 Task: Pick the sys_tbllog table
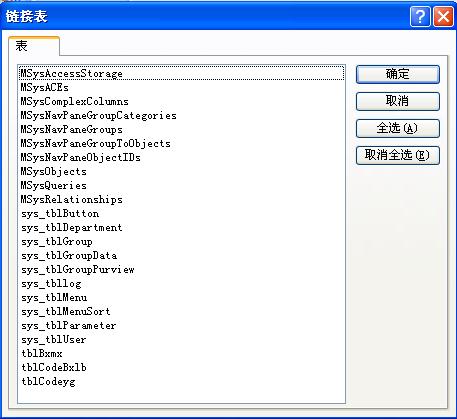(x=182, y=283)
